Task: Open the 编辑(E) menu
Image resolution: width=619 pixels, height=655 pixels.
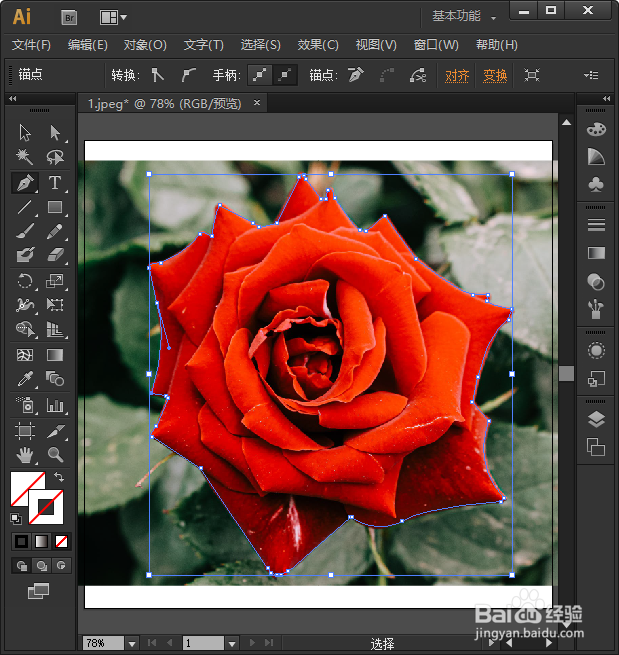Action: click(87, 45)
